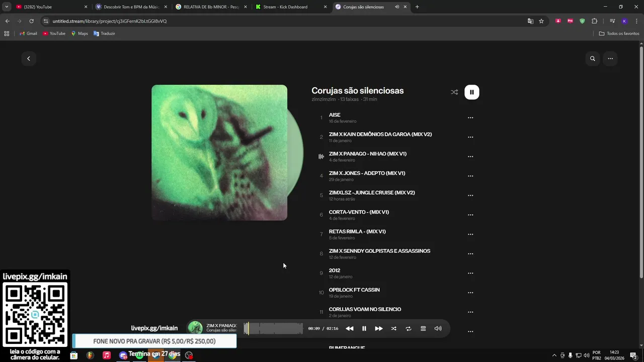Image resolution: width=644 pixels, height=362 pixels.
Task: Open search in the playlist page
Action: point(593,59)
